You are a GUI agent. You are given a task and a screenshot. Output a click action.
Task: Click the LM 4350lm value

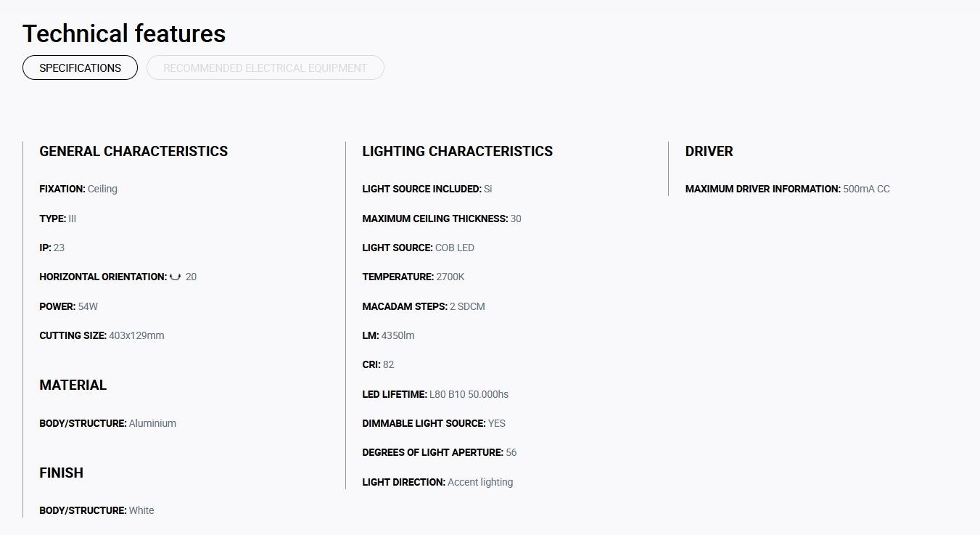coord(398,335)
